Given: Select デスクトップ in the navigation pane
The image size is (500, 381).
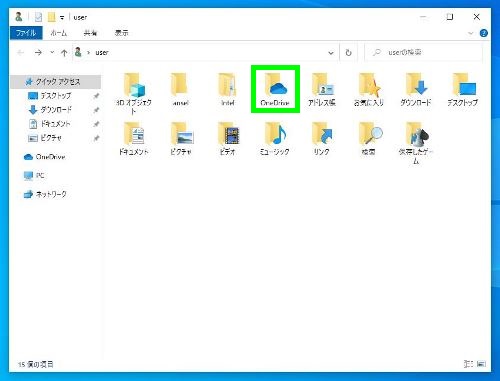Looking at the screenshot, I should tap(56, 96).
